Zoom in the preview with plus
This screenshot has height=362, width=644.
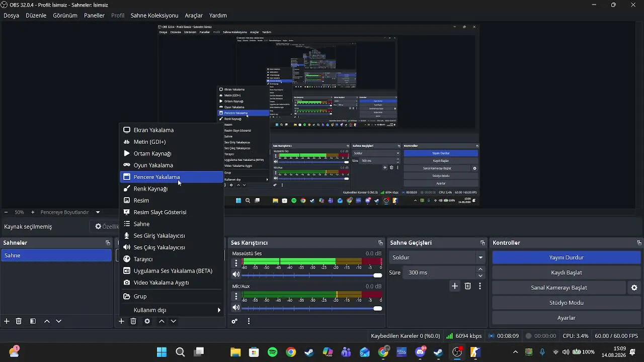pos(33,212)
